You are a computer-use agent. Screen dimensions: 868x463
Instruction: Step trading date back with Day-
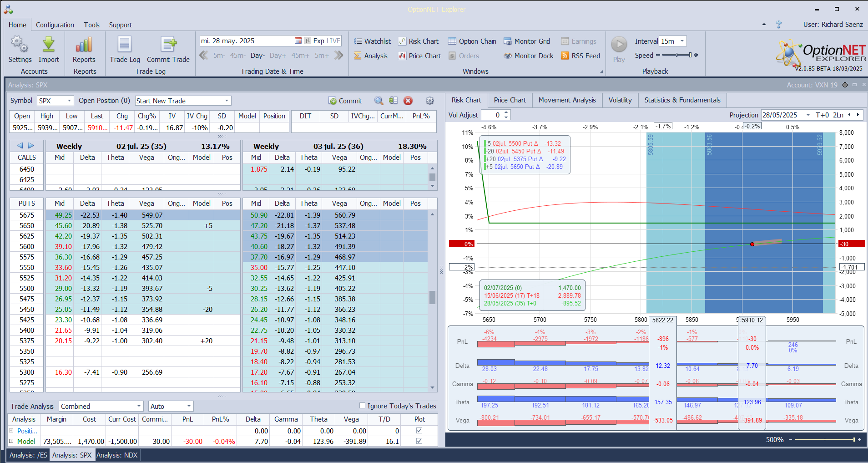257,56
